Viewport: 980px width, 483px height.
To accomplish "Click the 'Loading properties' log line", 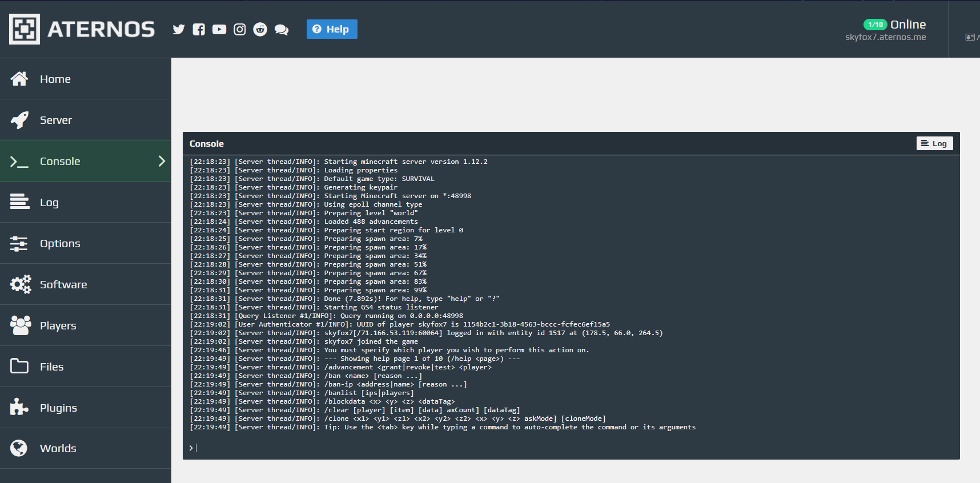I will 294,170.
